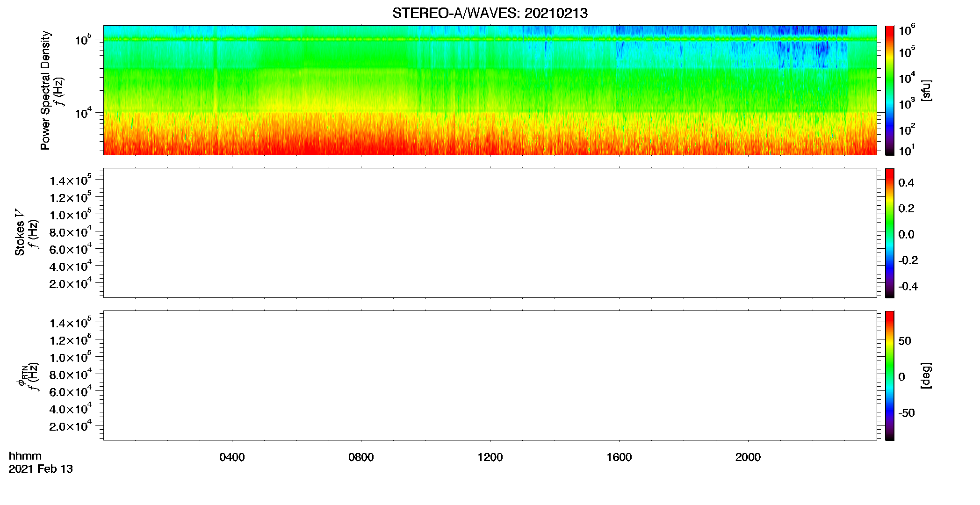Click the Power Spectral Density axis title
This screenshot has width=980, height=505.
pyautogui.click(x=45, y=90)
